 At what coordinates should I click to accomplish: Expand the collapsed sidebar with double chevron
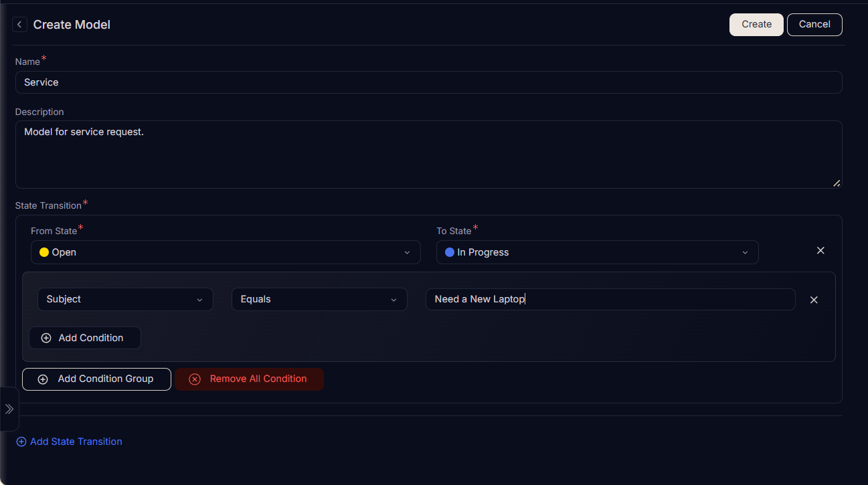point(9,409)
